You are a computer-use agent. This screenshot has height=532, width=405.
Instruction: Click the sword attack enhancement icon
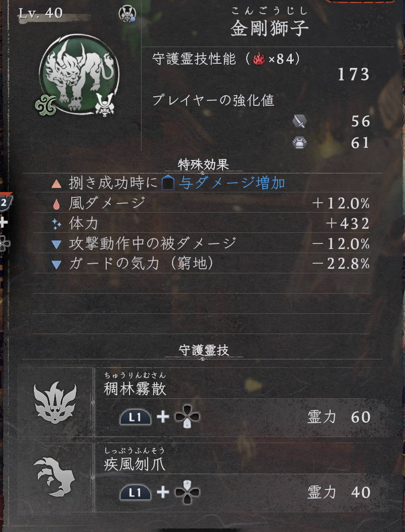pos(300,121)
